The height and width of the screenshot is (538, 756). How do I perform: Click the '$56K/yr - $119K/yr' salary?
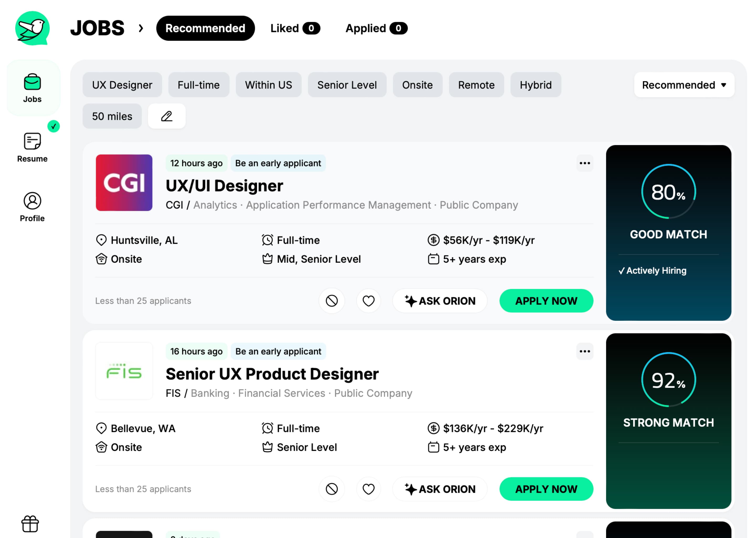[489, 240]
